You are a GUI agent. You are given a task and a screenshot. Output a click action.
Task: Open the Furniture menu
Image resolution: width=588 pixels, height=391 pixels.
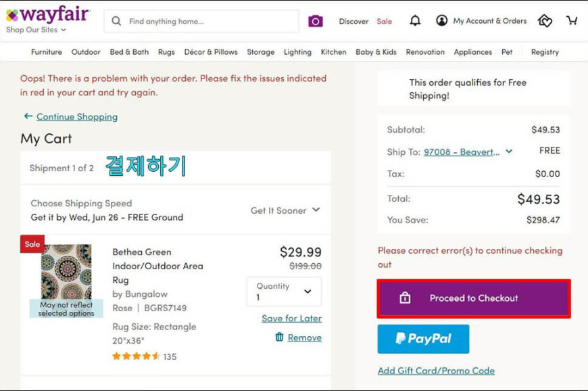point(47,52)
